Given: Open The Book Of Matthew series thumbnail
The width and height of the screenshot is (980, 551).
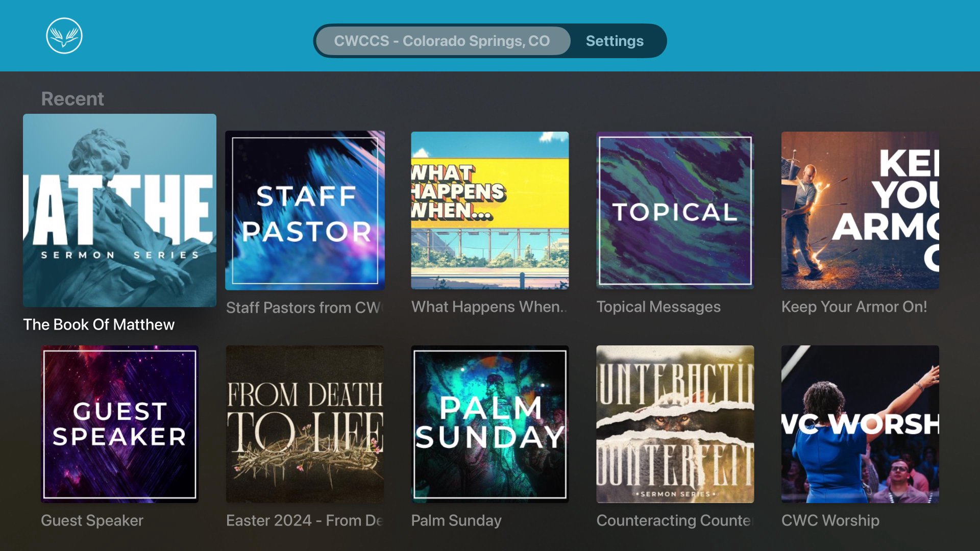Looking at the screenshot, I should coord(119,210).
